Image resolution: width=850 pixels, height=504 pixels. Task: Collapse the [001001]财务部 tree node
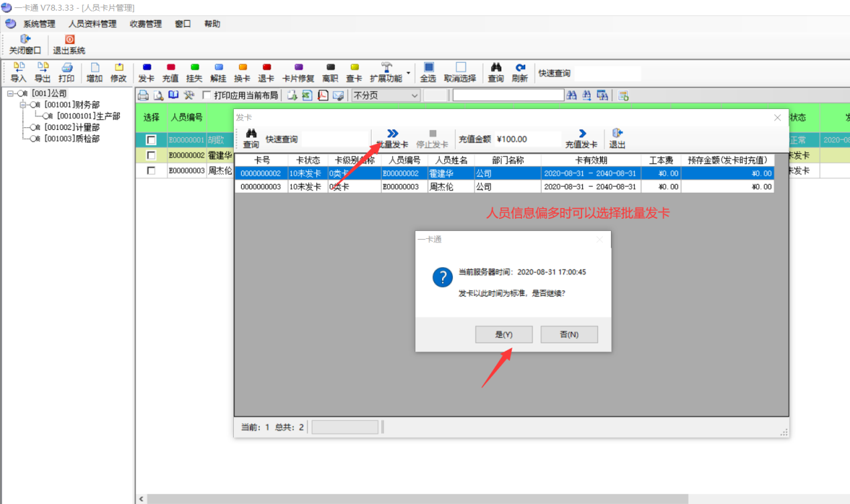(23, 105)
